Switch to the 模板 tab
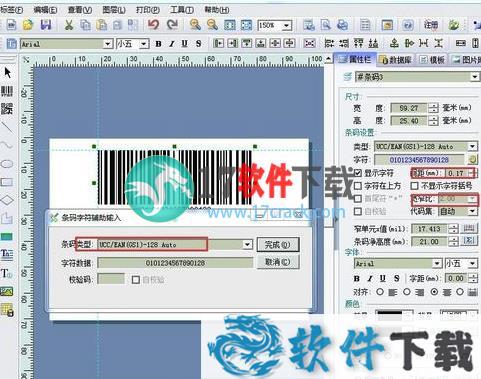This screenshot has width=481, height=379. point(432,60)
